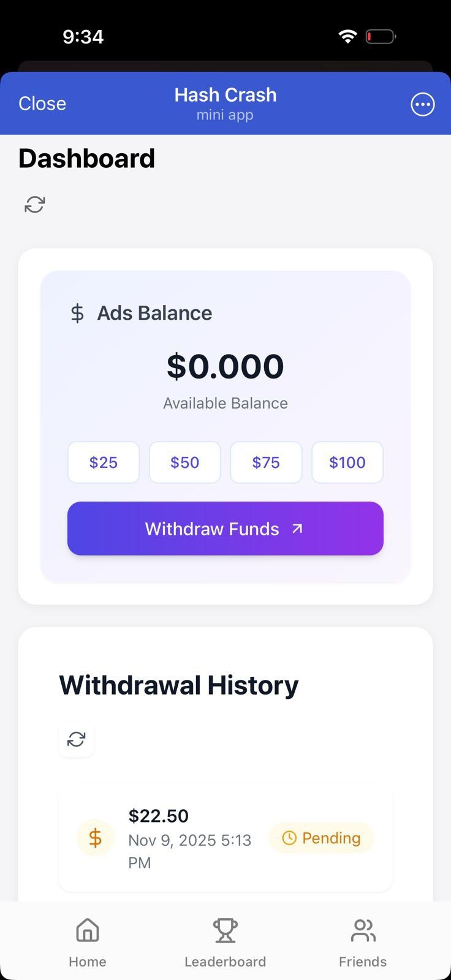The image size is (451, 980).
Task: Refresh the Withdrawal History list
Action: pos(77,739)
